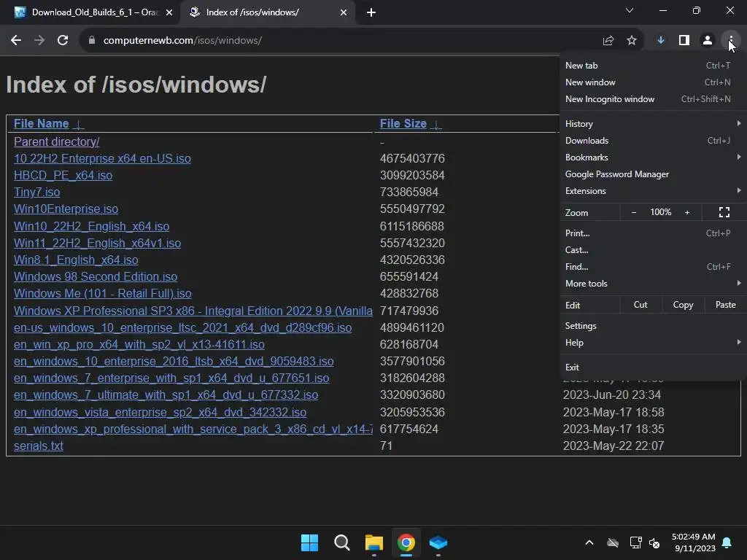Click the 2023-Jun-20 23:34 date cell
Viewport: 747px width, 560px height.
point(612,394)
